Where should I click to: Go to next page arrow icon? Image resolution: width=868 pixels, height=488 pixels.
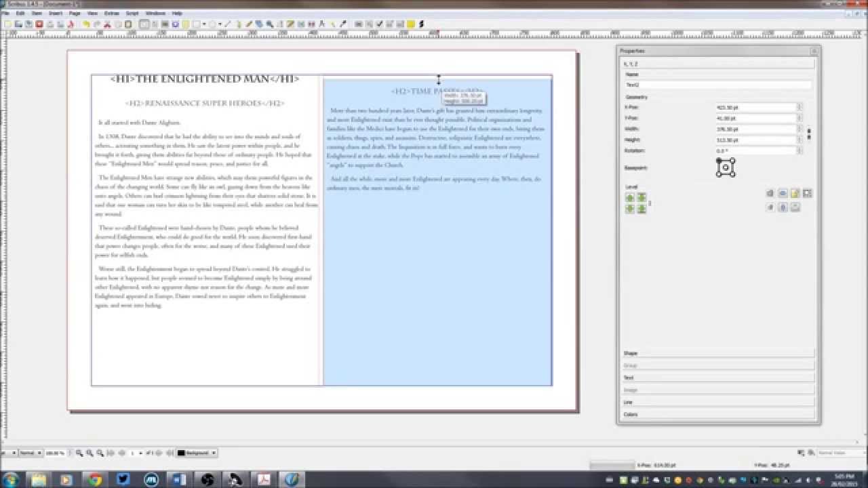coord(158,453)
